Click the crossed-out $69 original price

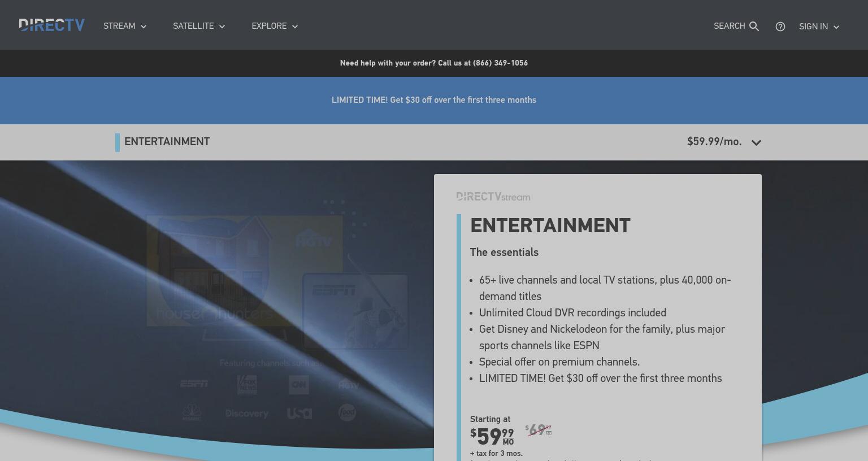tap(538, 430)
